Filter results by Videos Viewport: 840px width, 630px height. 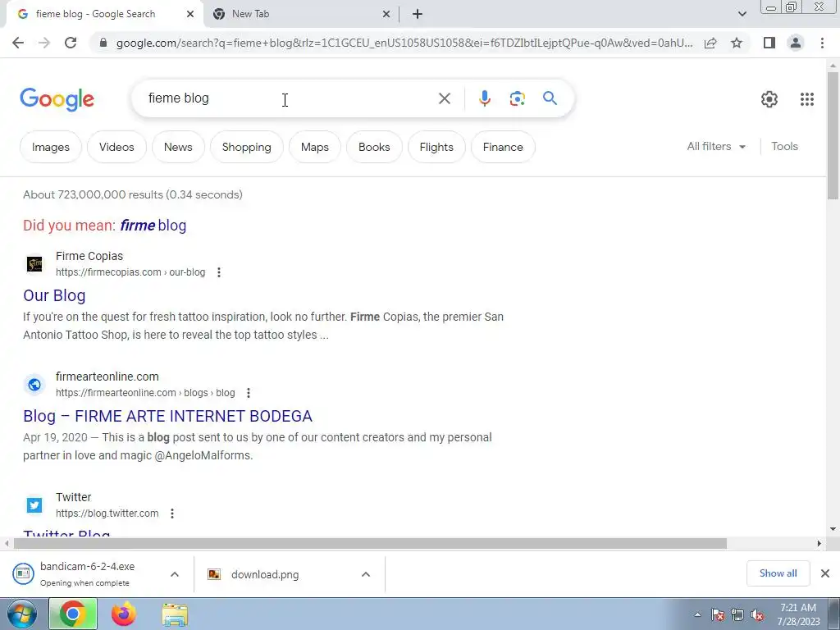(x=116, y=147)
